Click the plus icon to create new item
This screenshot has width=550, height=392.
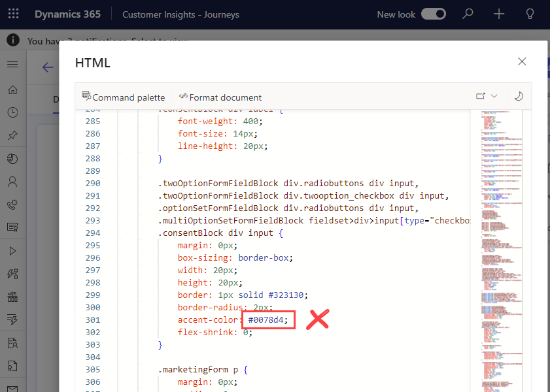(x=498, y=14)
